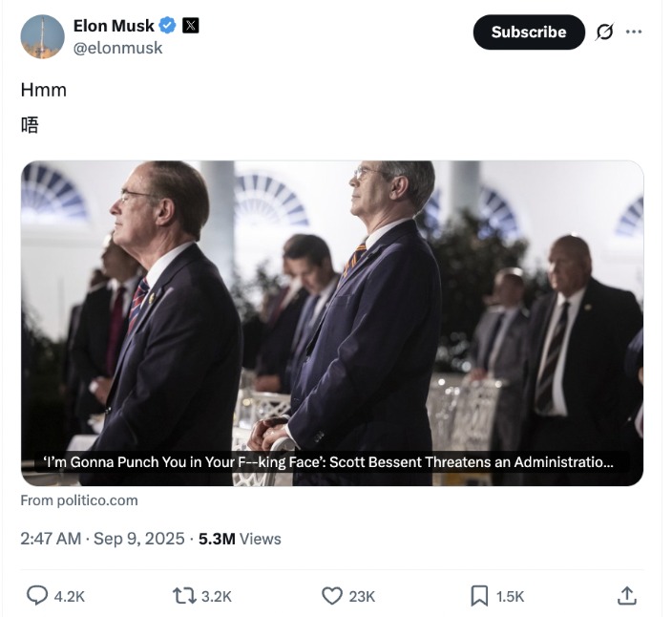Open the three-dot more options menu
The width and height of the screenshot is (672, 617).
click(x=634, y=32)
